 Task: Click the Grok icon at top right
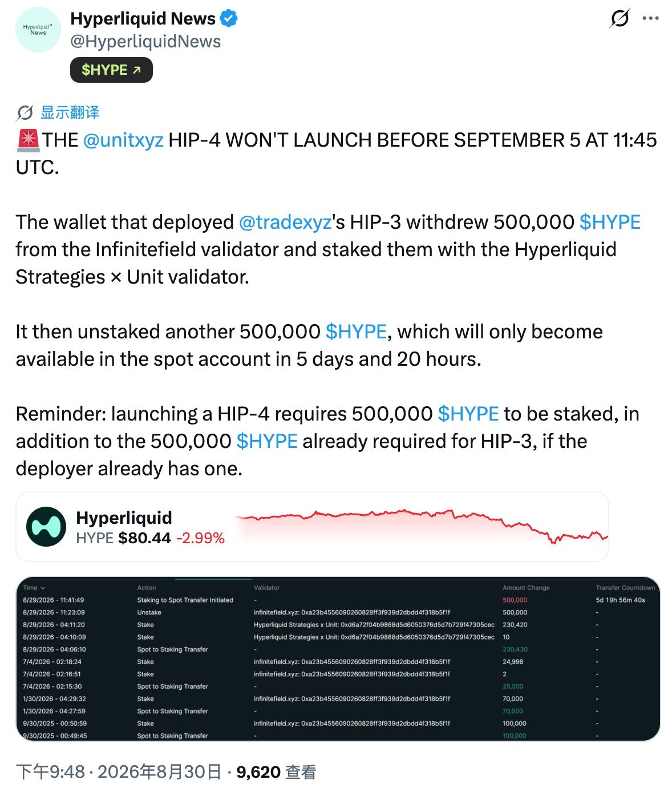coord(619,18)
